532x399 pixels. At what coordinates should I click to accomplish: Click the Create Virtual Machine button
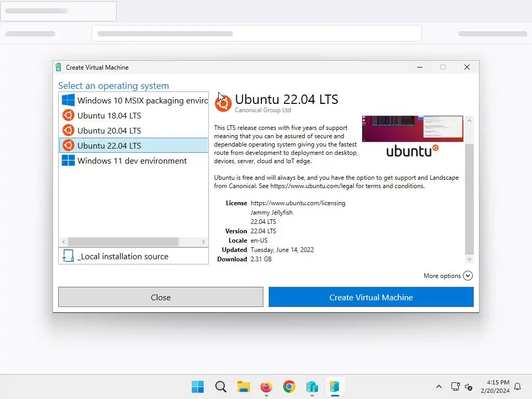(371, 297)
